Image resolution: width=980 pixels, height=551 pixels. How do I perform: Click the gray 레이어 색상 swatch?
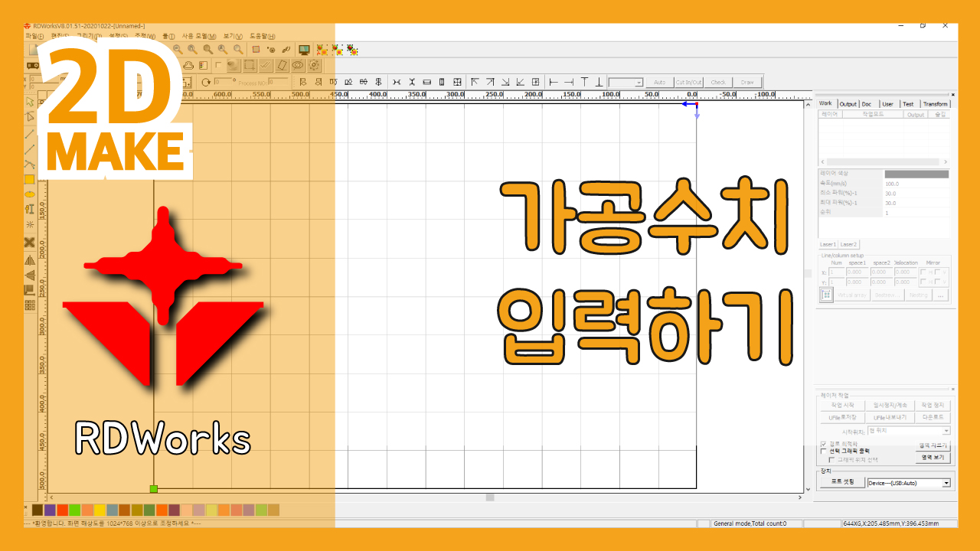pyautogui.click(x=916, y=174)
